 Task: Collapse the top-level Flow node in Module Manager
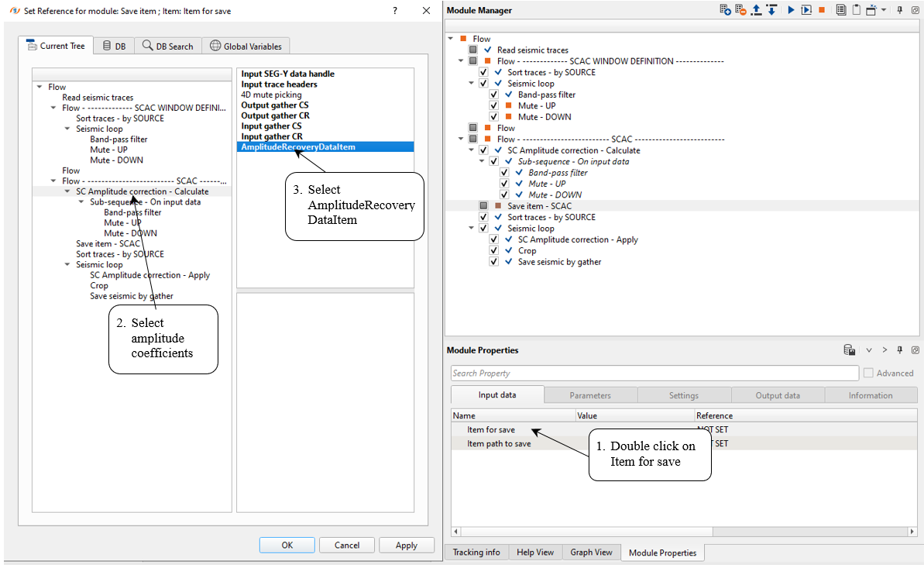coord(452,39)
